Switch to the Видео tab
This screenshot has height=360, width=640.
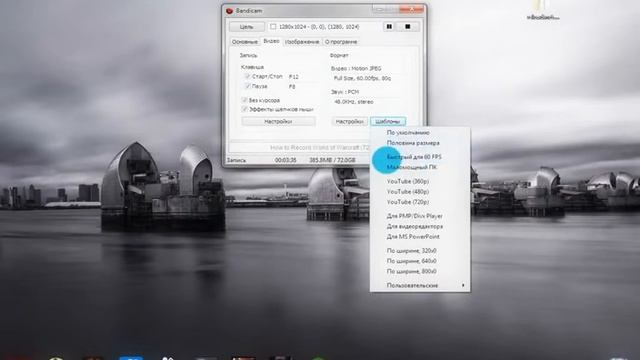click(x=271, y=41)
